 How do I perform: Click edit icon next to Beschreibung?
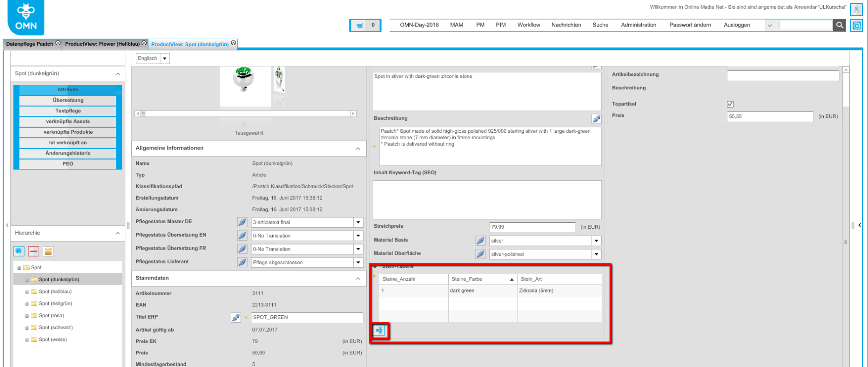click(596, 119)
